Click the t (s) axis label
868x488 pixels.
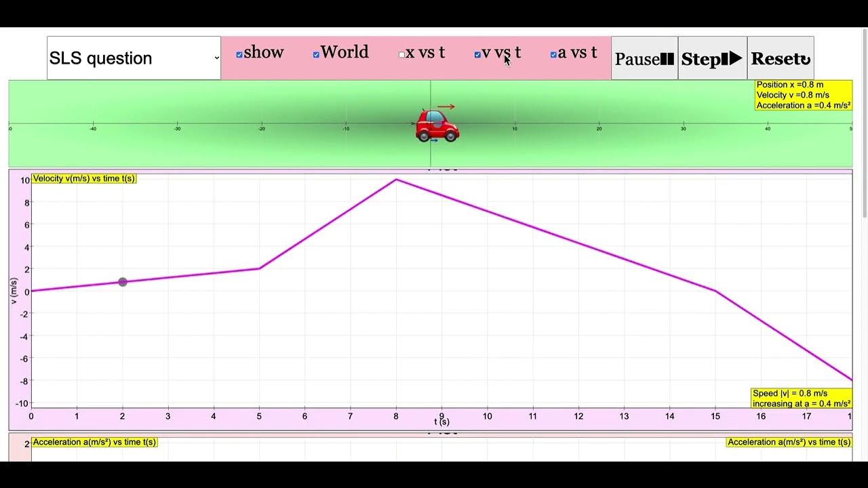pos(441,422)
